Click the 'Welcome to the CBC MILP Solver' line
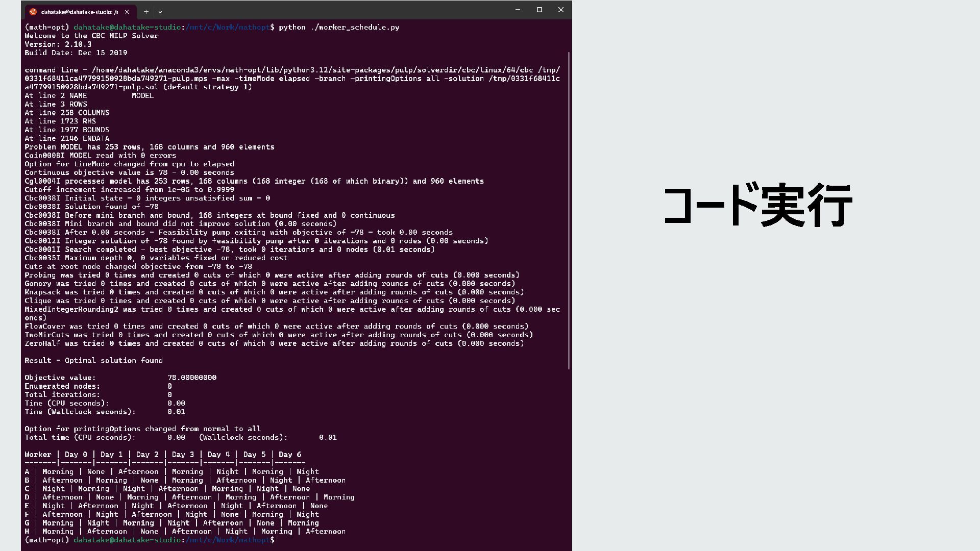 [x=91, y=36]
